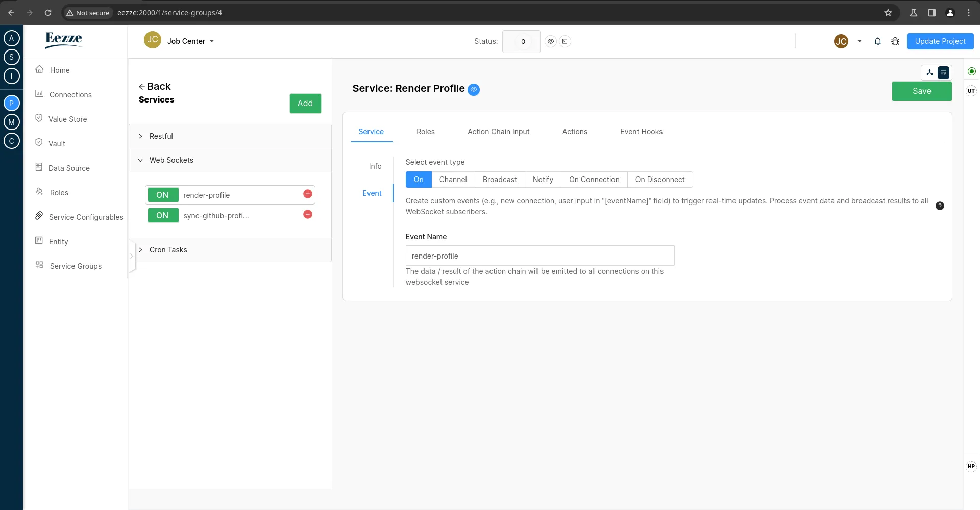Open the Entity section
Screen dimensions: 980x510
[x=58, y=241]
